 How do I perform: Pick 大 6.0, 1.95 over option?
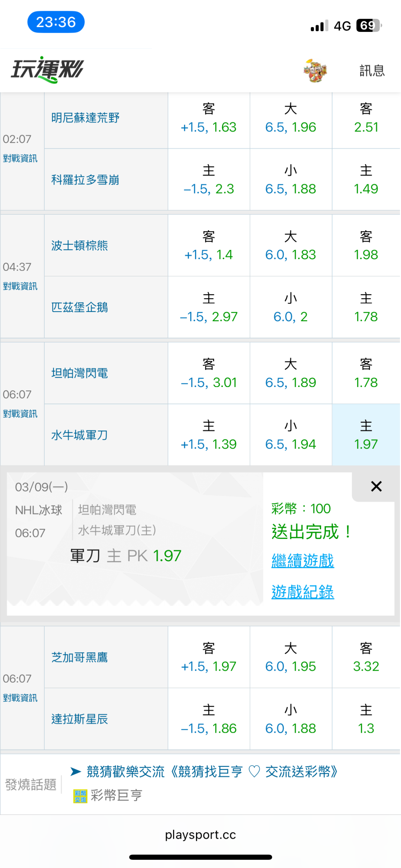291,657
